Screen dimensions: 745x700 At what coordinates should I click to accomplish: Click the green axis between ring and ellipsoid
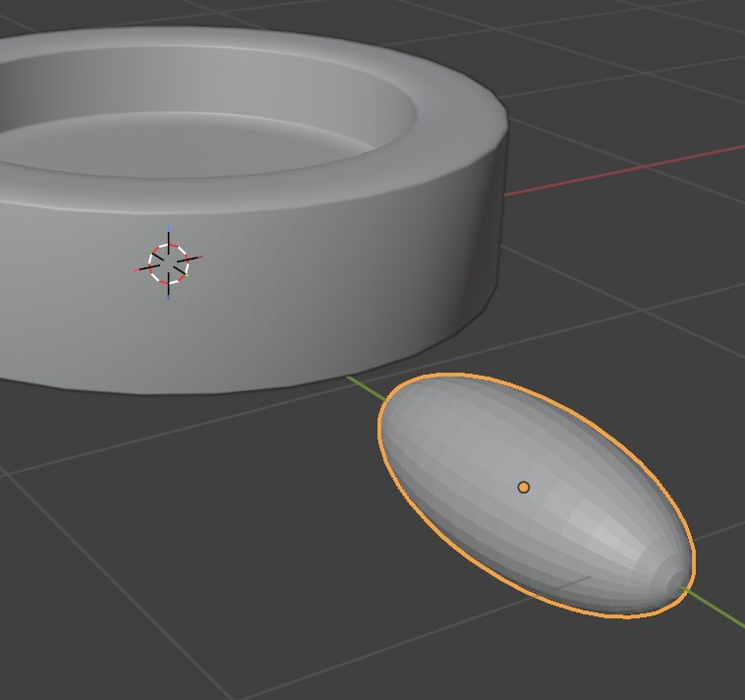(365, 386)
